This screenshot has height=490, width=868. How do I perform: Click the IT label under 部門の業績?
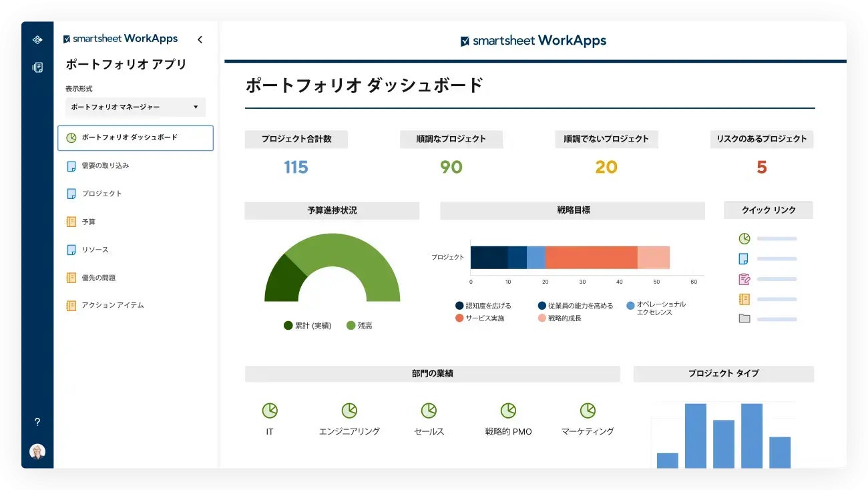click(x=270, y=432)
